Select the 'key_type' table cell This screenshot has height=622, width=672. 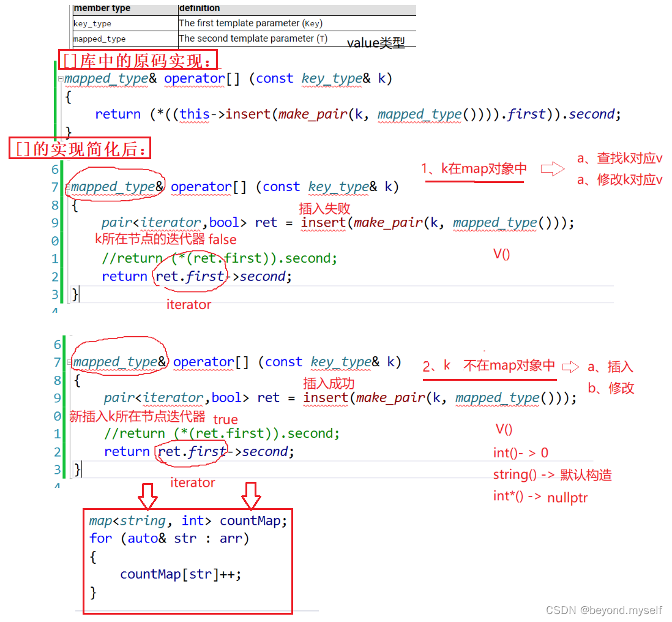(x=92, y=24)
